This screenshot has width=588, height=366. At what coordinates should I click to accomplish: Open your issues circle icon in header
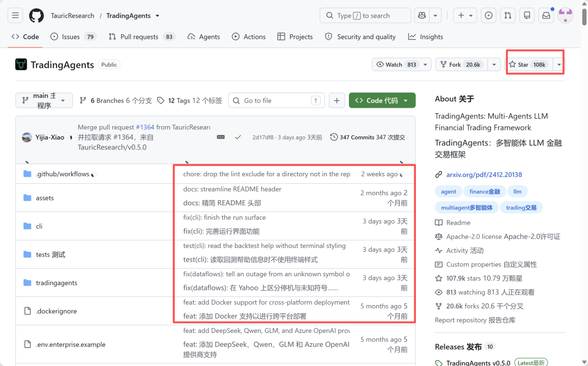pos(488,15)
